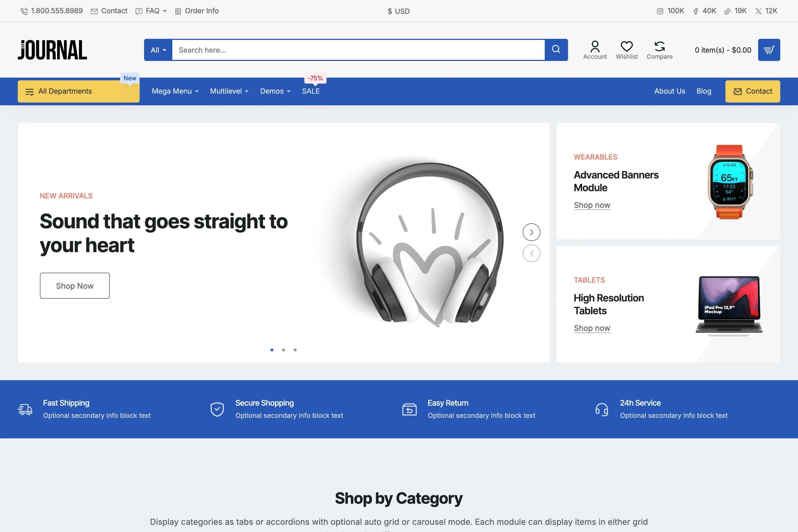Select the third slider dot

[x=295, y=350]
